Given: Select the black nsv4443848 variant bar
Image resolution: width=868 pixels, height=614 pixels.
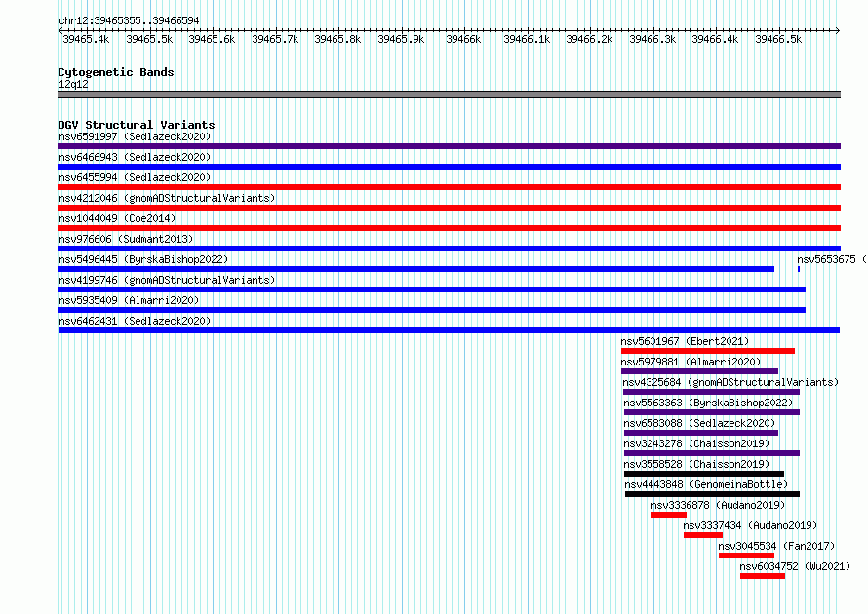Looking at the screenshot, I should pos(713,494).
